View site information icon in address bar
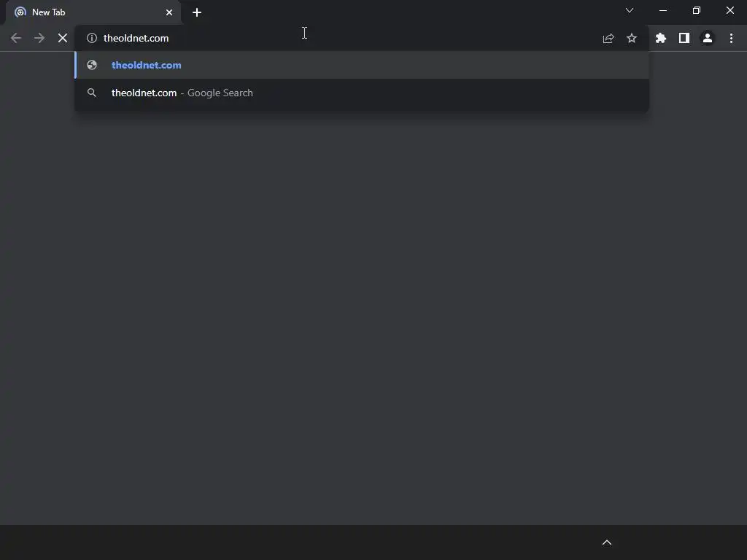This screenshot has width=747, height=560. (92, 38)
